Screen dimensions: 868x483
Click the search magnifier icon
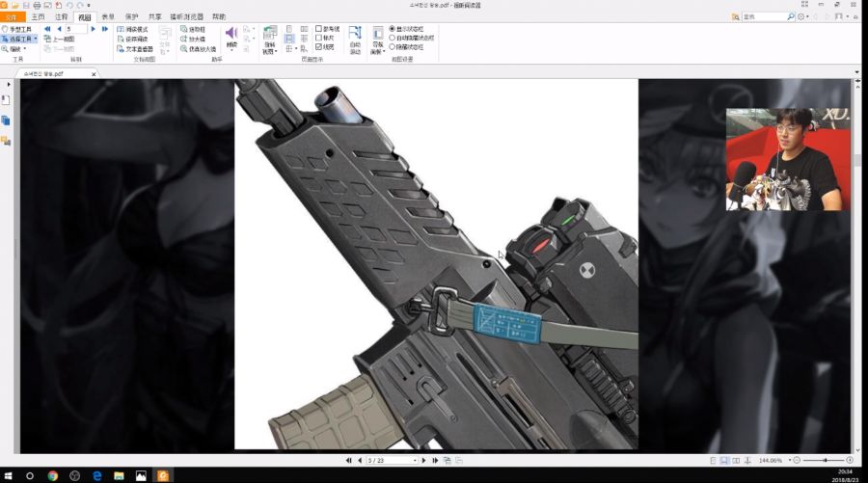791,17
